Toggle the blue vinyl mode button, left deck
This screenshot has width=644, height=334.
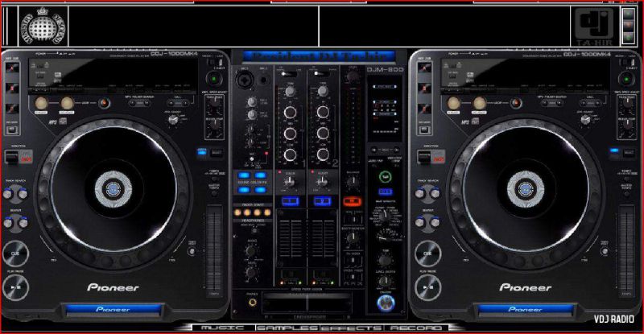coord(202,152)
